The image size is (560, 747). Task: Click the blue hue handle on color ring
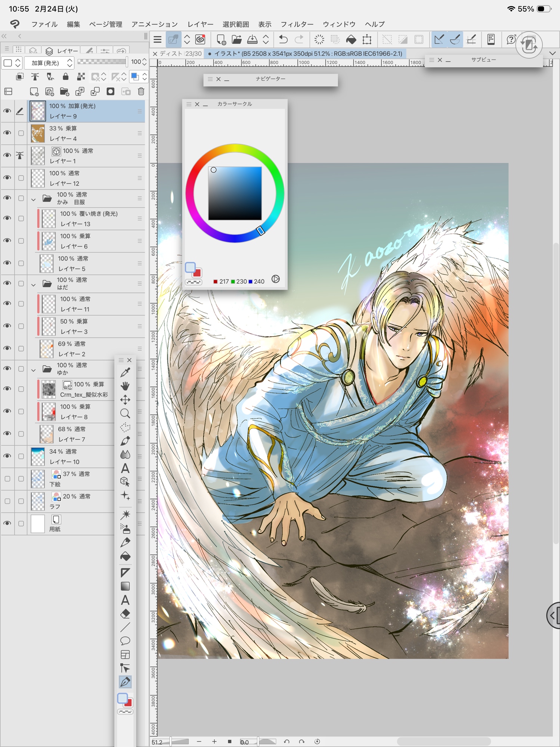point(260,231)
